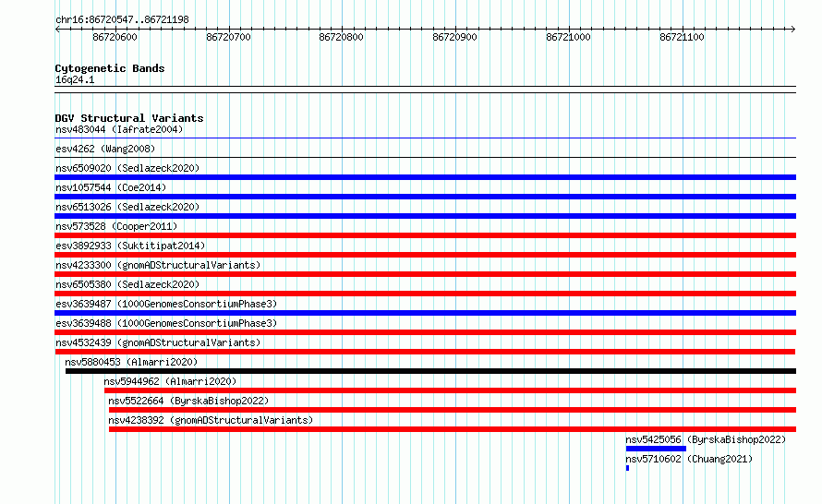Select the nsv6509020 (Sedlazeck2020) label
Screen dimensions: 822x504
127,168
